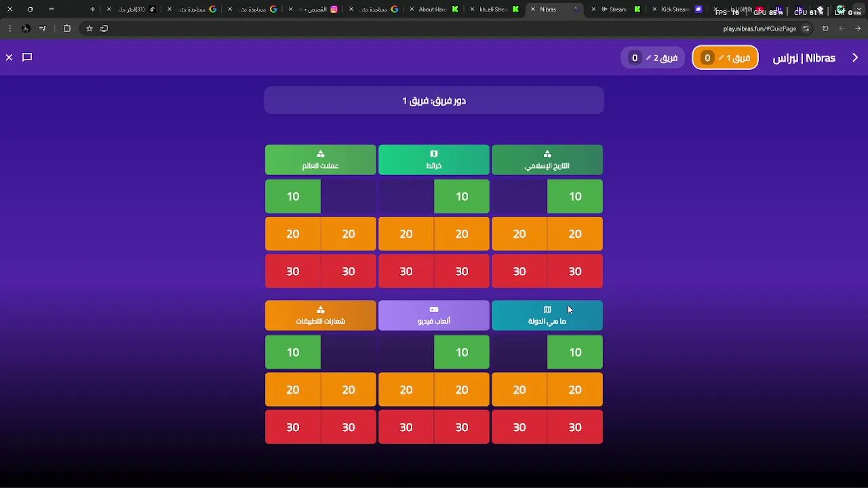
Task: Click the shapes icon above عملات العالم
Action: coord(321,154)
